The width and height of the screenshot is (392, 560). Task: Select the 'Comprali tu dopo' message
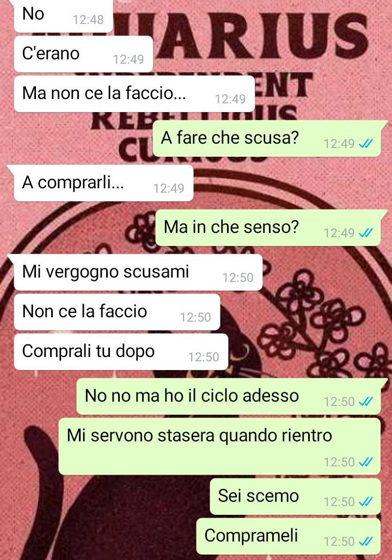pyautogui.click(x=121, y=352)
